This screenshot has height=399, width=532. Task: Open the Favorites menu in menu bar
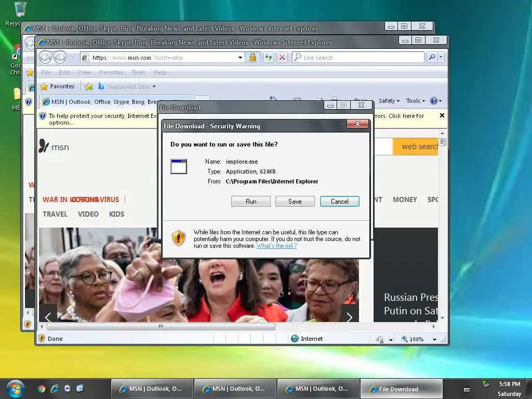[x=111, y=72]
